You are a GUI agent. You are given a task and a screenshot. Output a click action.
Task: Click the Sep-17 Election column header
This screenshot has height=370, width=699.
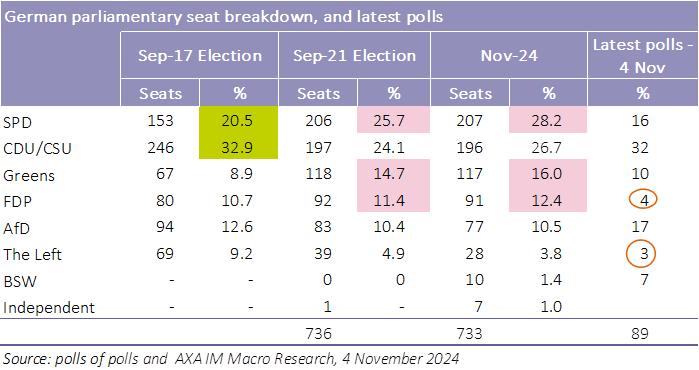pyautogui.click(x=200, y=56)
